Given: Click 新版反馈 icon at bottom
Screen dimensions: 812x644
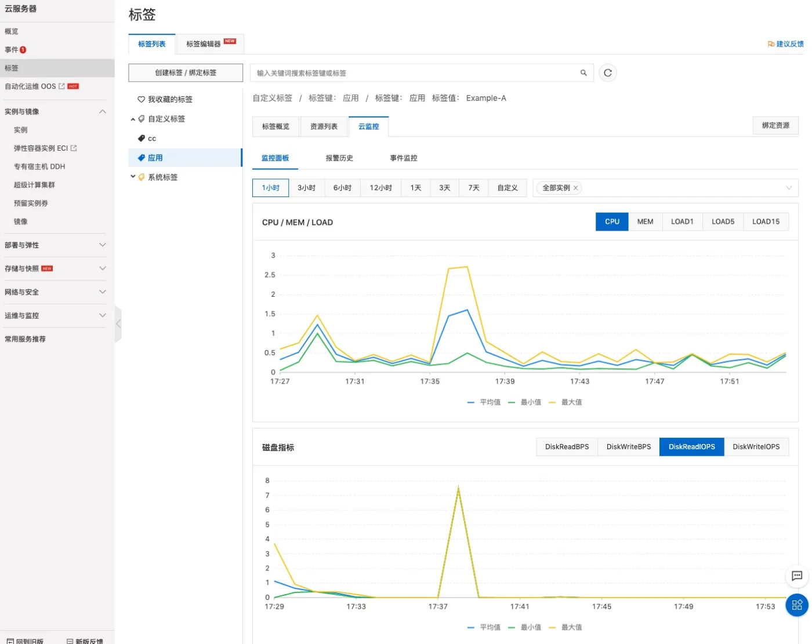Looking at the screenshot, I should (x=70, y=641).
